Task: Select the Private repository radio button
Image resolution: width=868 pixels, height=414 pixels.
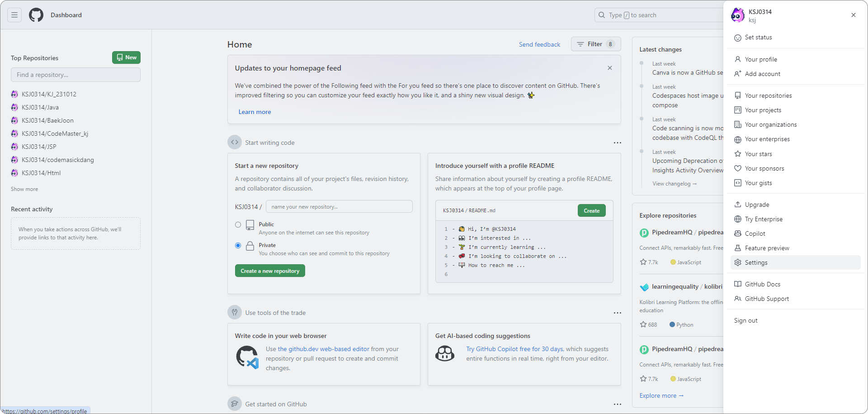Action: [238, 246]
